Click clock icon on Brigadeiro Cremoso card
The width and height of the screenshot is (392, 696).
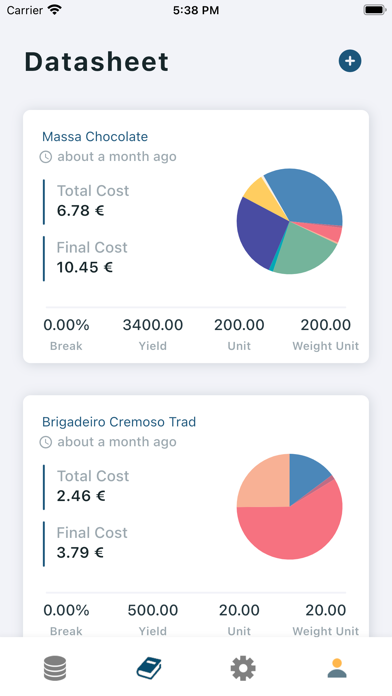(46, 442)
